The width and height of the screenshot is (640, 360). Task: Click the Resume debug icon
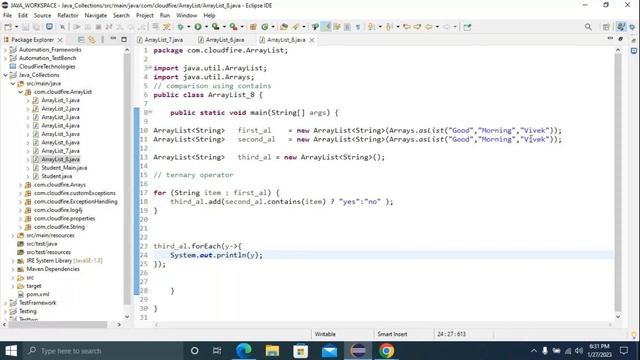(76, 27)
